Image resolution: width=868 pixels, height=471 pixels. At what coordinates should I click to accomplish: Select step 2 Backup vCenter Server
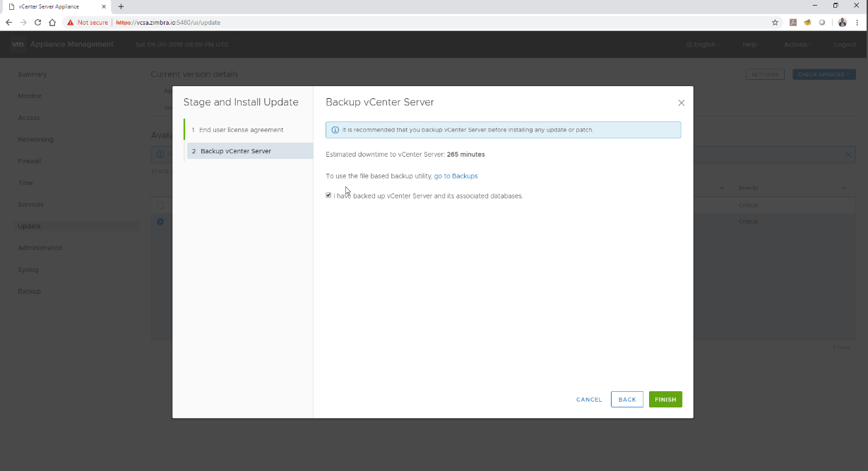pyautogui.click(x=249, y=151)
